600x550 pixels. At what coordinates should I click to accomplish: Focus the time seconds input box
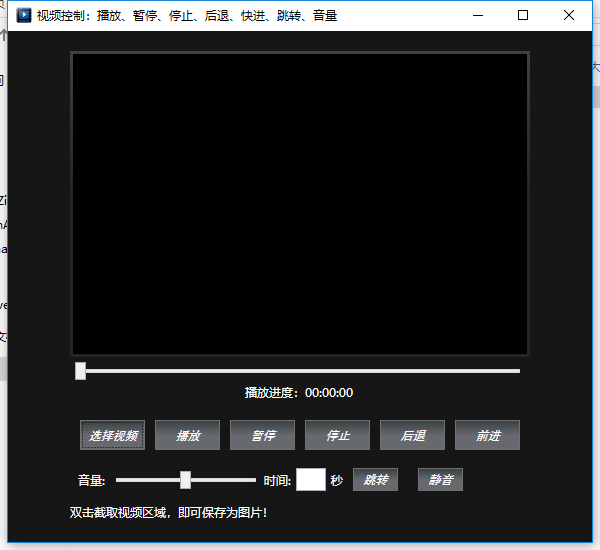[x=310, y=480]
